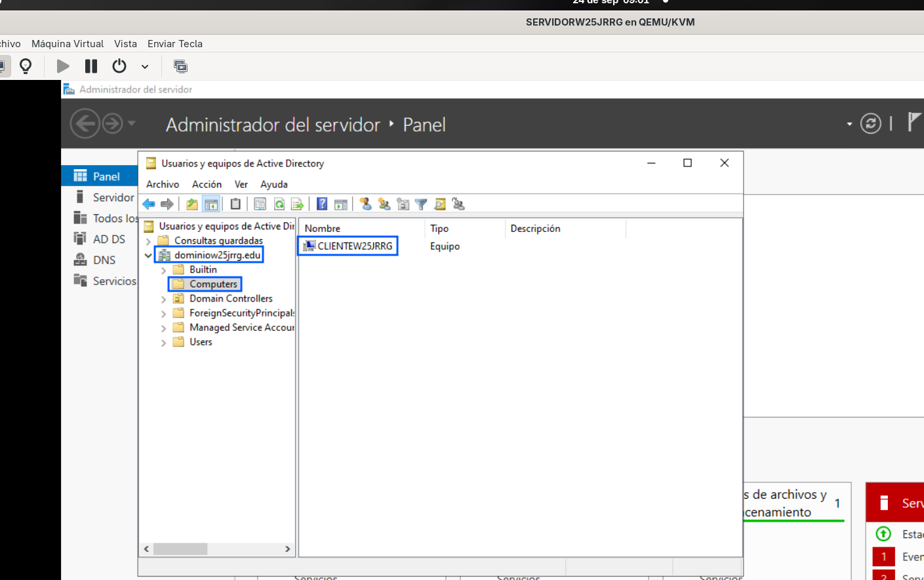Collapse the dominiow25jrrg.edu domain node

(148, 256)
